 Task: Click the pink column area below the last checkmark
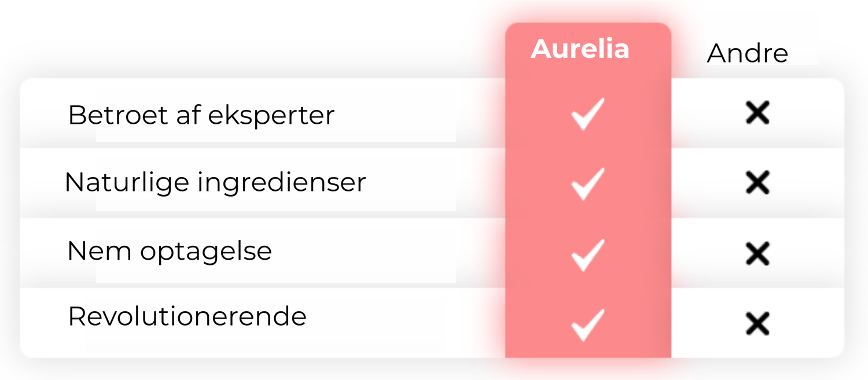[x=587, y=349]
